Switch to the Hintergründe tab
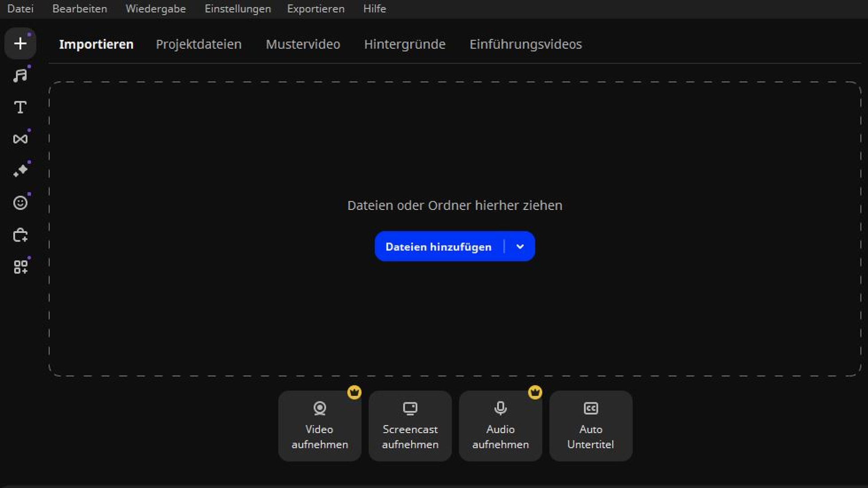868x488 pixels. tap(405, 44)
